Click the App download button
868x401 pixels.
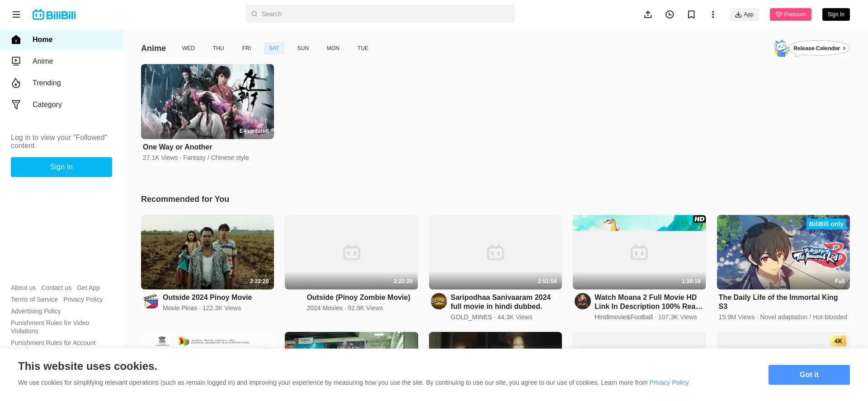tap(744, 14)
